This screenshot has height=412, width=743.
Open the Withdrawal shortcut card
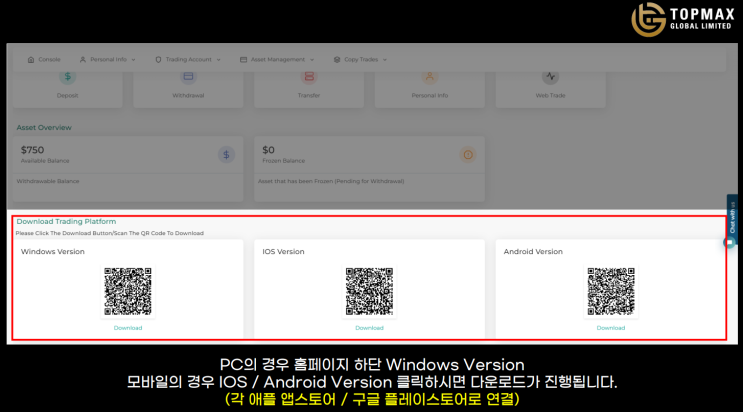coord(188,89)
